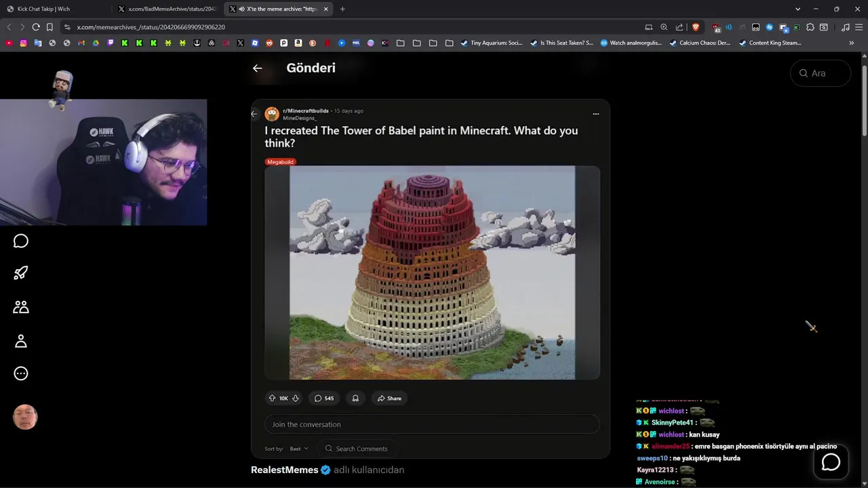Open chat bubble icon in left sidebar
This screenshot has width=868, height=488.
click(21, 241)
